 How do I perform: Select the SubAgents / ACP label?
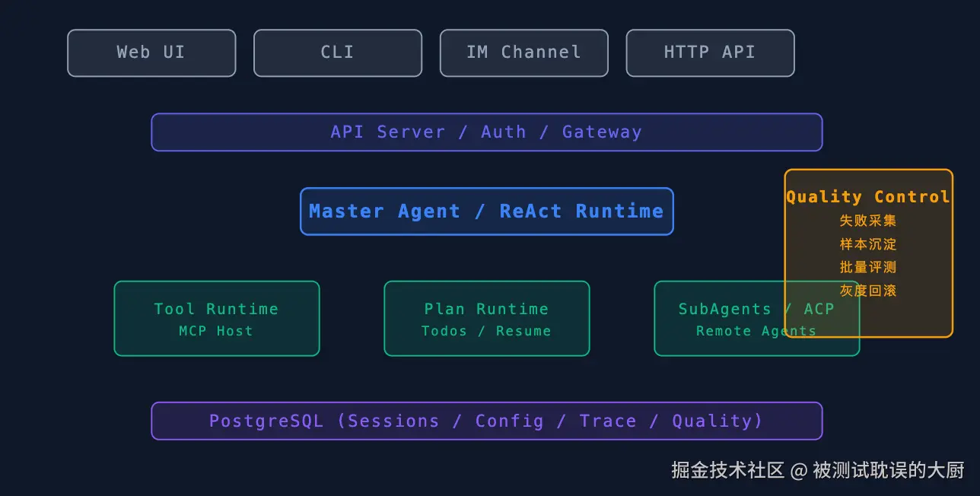pos(756,309)
